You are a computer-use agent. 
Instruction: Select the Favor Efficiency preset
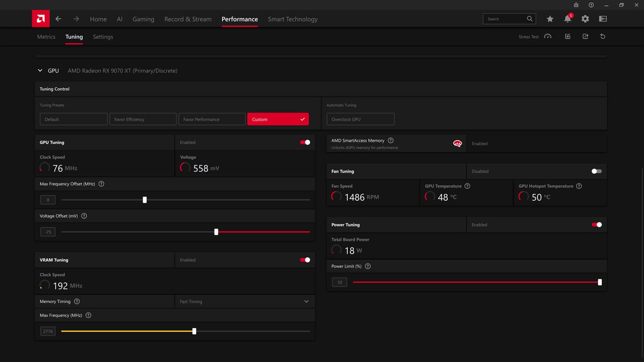[x=143, y=119]
